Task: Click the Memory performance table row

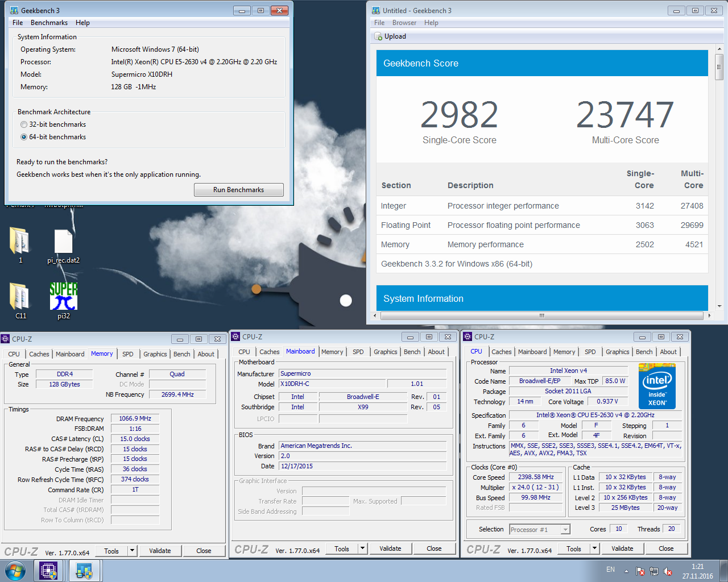Action: coord(542,244)
